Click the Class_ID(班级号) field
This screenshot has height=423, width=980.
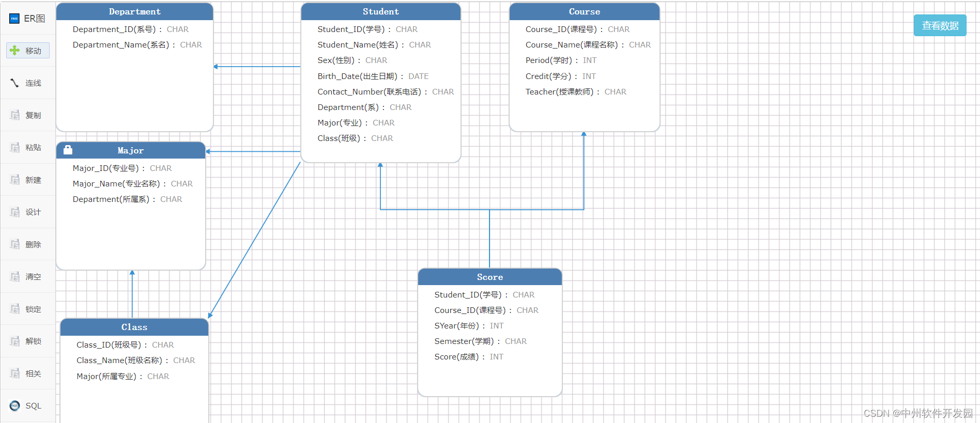coord(125,345)
